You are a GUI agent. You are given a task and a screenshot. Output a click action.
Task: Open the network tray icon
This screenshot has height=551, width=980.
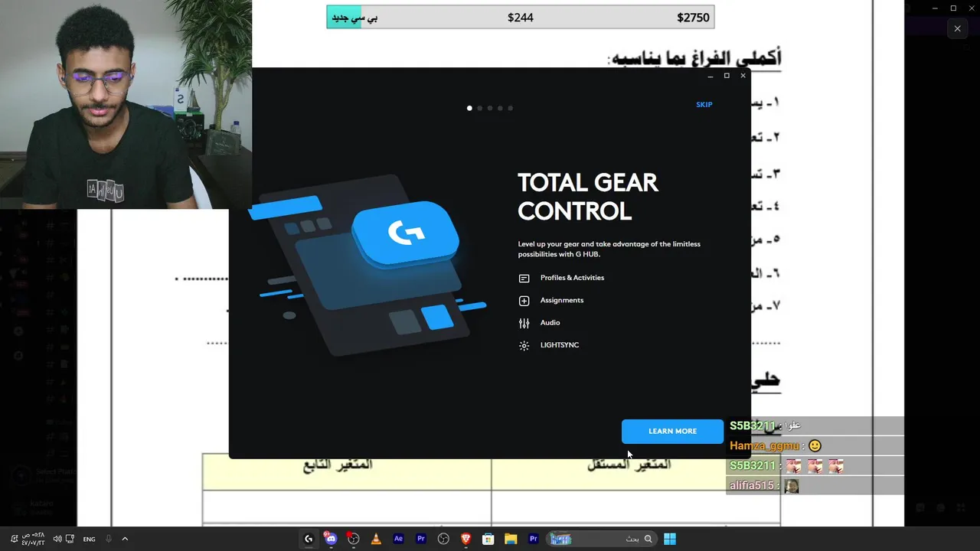70,539
